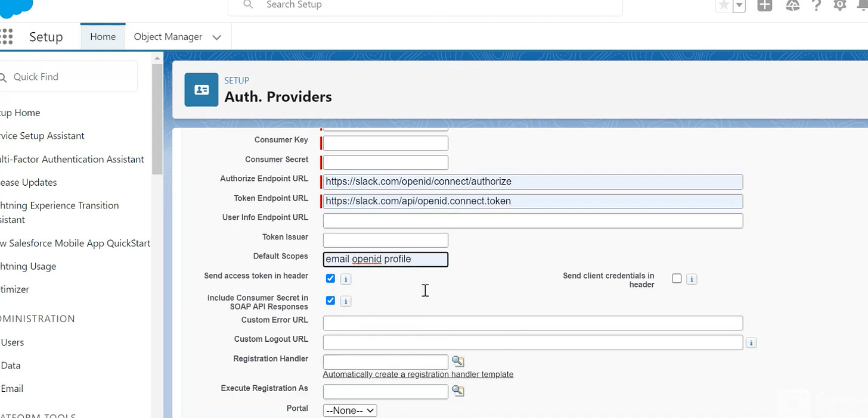The image size is (868, 418).
Task: Click the Registration Handler field
Action: click(x=385, y=361)
